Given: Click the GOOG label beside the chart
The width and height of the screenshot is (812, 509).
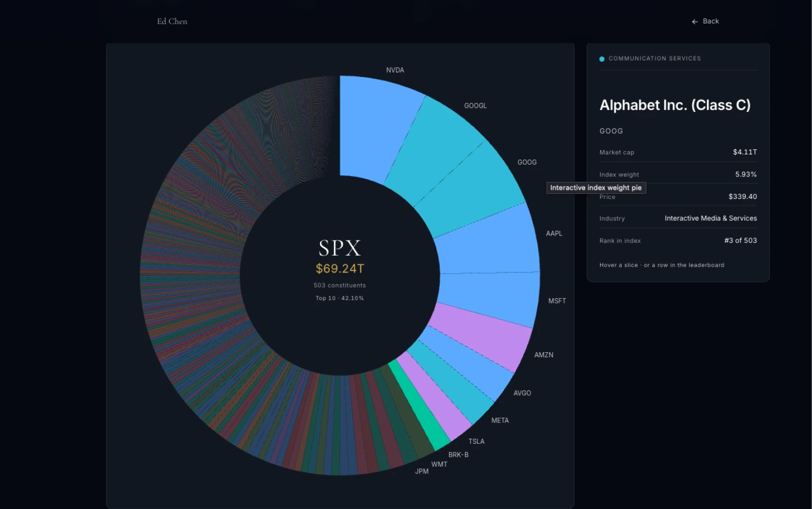Looking at the screenshot, I should pos(527,162).
